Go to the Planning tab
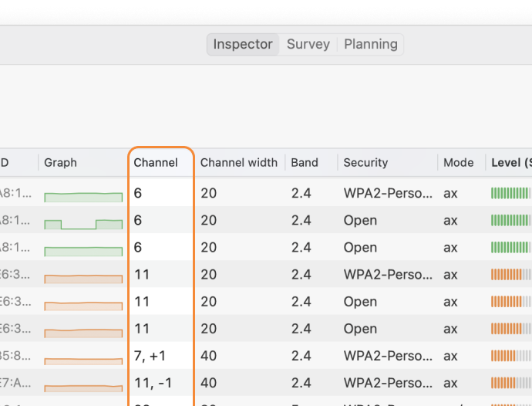The width and height of the screenshot is (532, 406). pyautogui.click(x=371, y=44)
